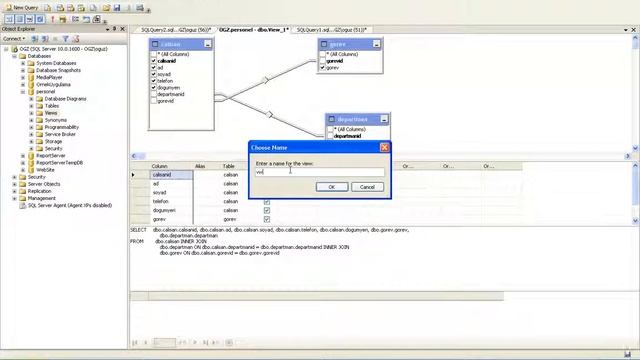
Task: Click the Add Table icon
Action: (x=86, y=19)
